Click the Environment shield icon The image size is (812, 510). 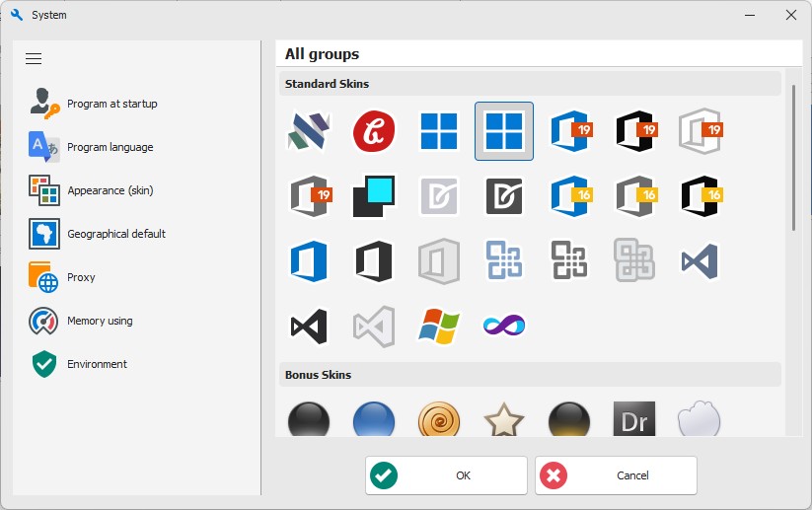44,364
